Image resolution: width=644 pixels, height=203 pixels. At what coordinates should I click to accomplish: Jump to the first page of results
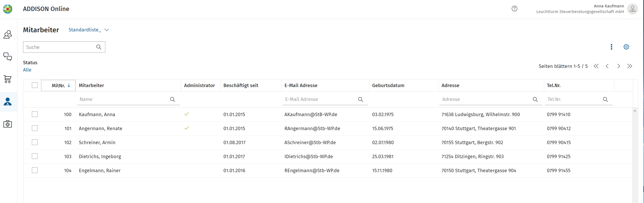click(596, 66)
